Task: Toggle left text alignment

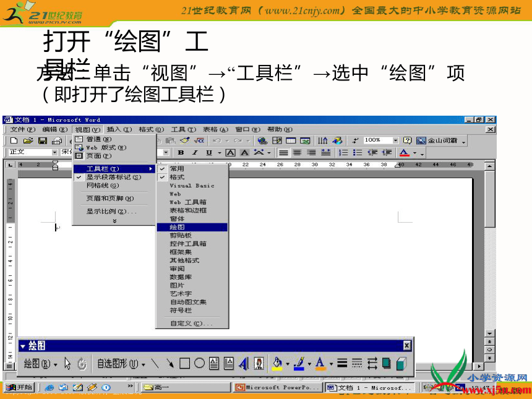Action: 283,153
